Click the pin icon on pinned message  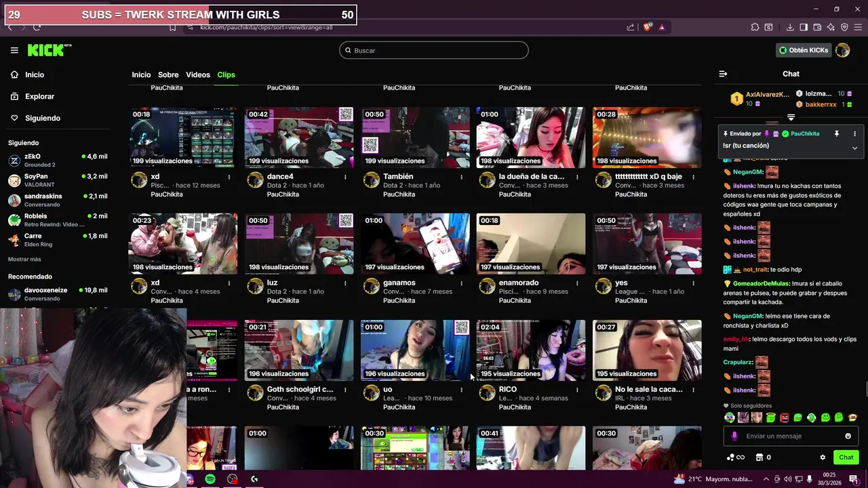836,134
